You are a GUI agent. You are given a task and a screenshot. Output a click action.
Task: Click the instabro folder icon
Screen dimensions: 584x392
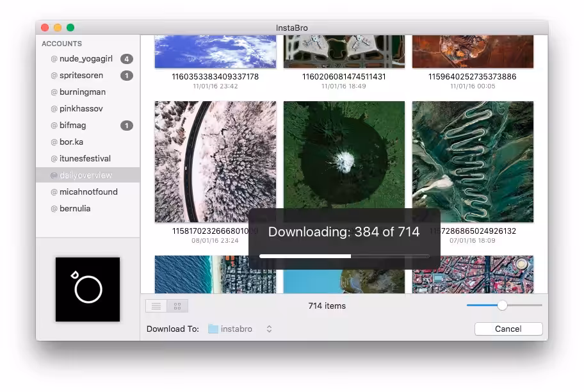[213, 329]
